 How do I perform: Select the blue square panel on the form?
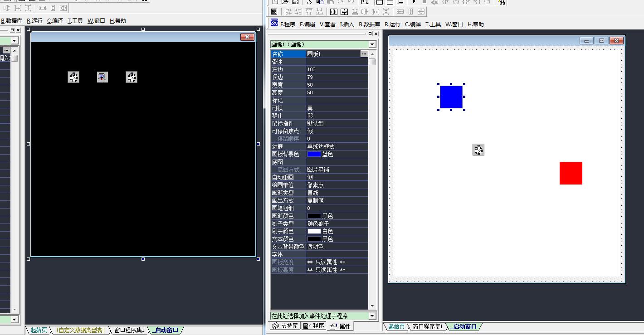click(x=451, y=97)
